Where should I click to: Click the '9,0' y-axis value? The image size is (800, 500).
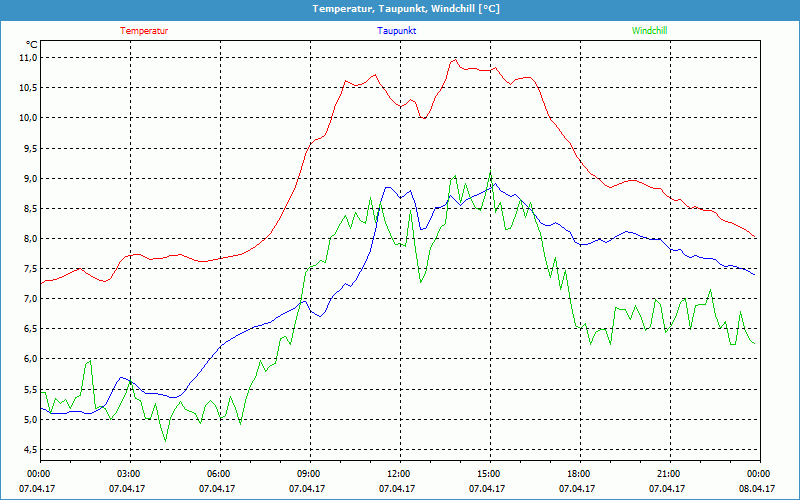[31, 179]
